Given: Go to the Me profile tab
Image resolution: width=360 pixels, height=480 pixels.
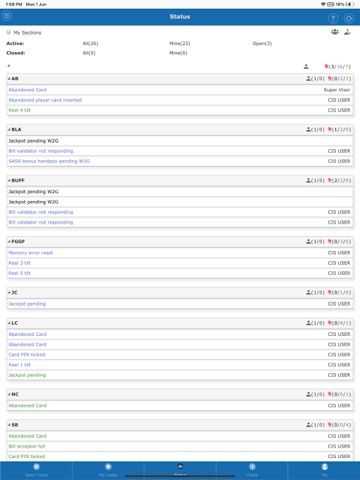Looking at the screenshot, I should pos(324,470).
